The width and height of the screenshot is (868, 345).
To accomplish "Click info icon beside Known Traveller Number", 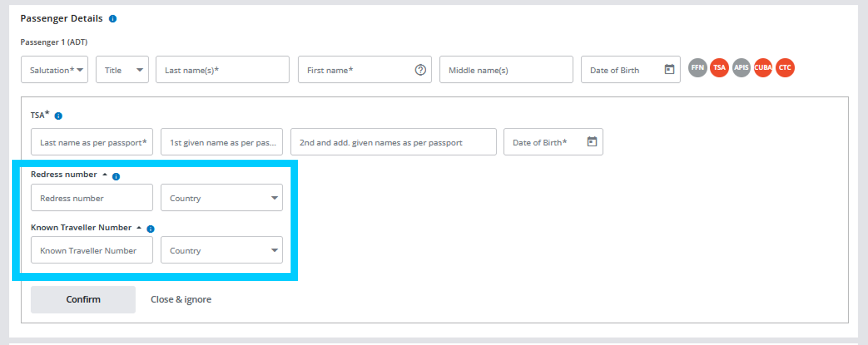I will click(150, 229).
